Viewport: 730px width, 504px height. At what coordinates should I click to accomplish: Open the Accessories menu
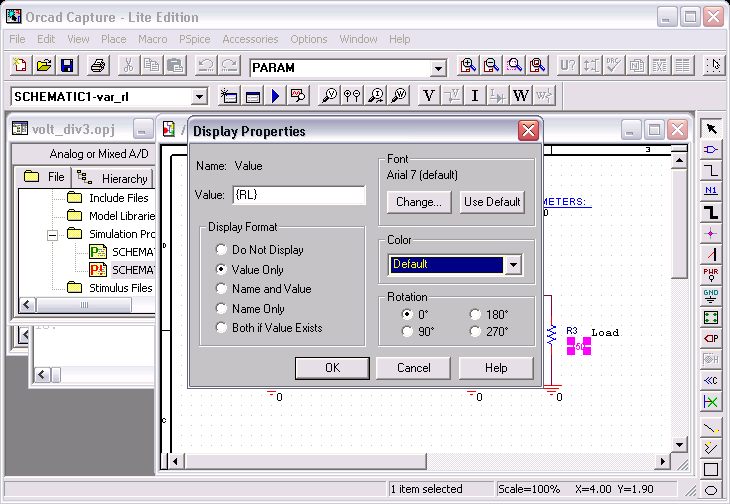[x=250, y=39]
